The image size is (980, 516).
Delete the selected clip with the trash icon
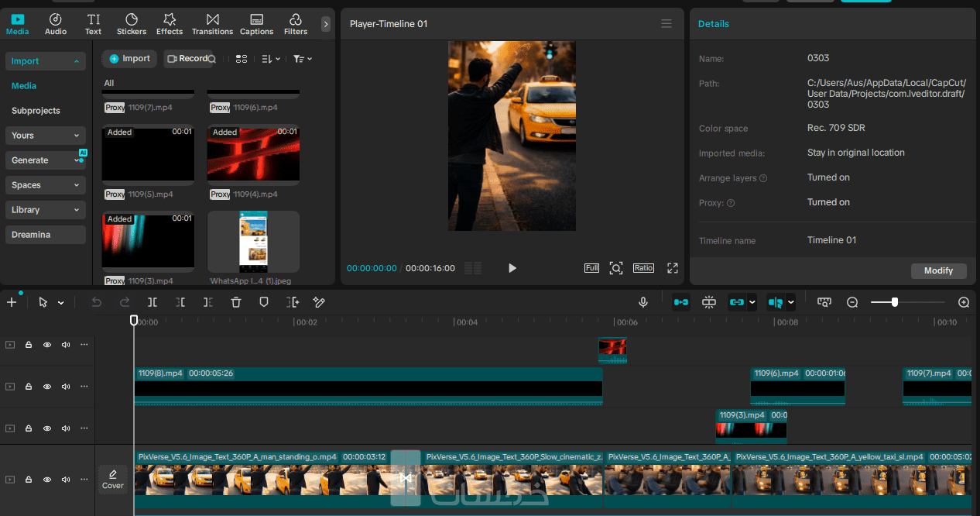pyautogui.click(x=236, y=302)
